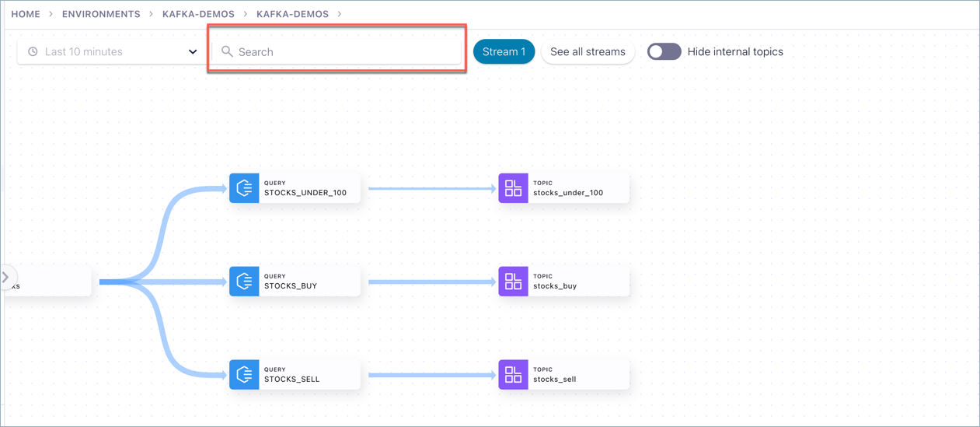980x427 pixels.
Task: Click the time range dropdown arrow
Action: point(193,52)
